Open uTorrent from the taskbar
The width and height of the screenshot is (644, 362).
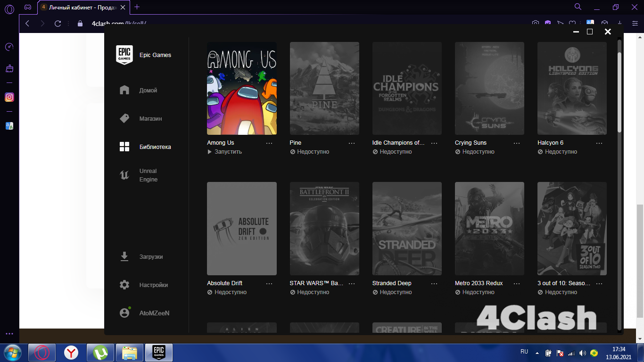[x=100, y=353]
